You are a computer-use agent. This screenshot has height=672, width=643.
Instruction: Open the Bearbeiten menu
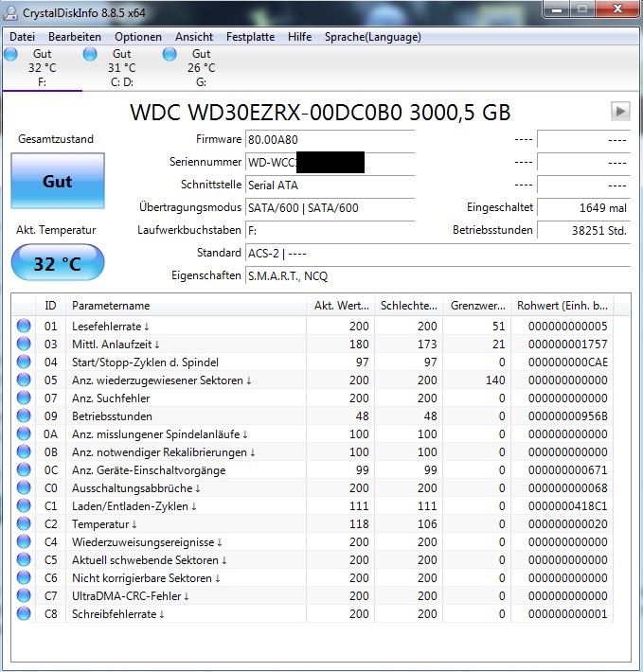pos(75,37)
